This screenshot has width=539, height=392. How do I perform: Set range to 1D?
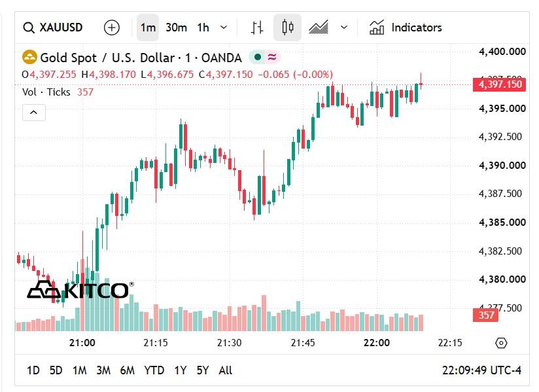tap(33, 370)
